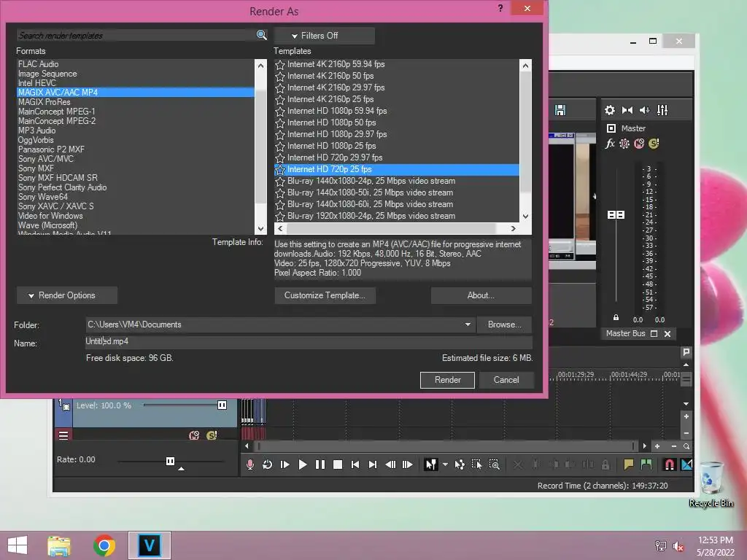This screenshot has height=560, width=747.
Task: Click the yellow Insert Marker icon
Action: point(628,464)
